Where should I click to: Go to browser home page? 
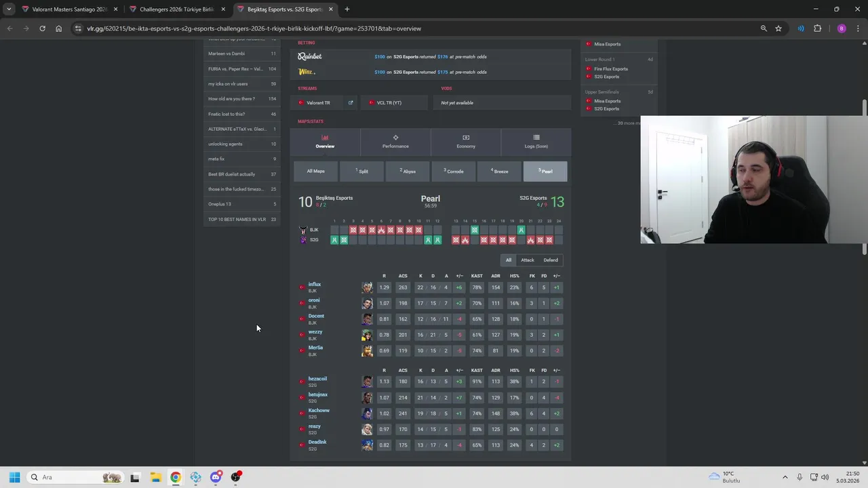[x=58, y=28]
